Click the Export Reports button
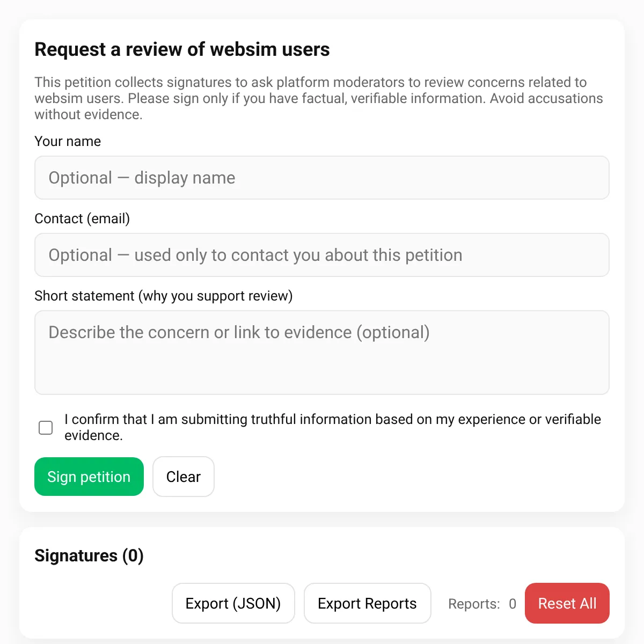Viewport: 644px width, 644px height. tap(368, 603)
